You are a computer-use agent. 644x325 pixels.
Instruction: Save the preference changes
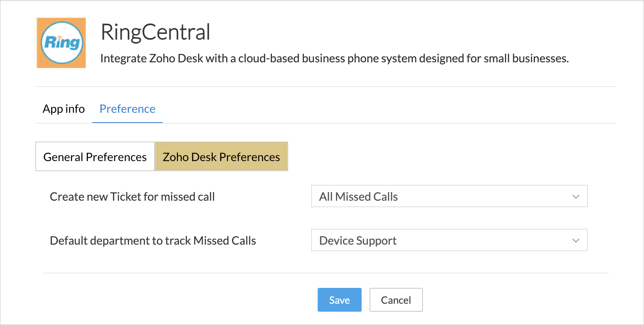click(x=339, y=300)
